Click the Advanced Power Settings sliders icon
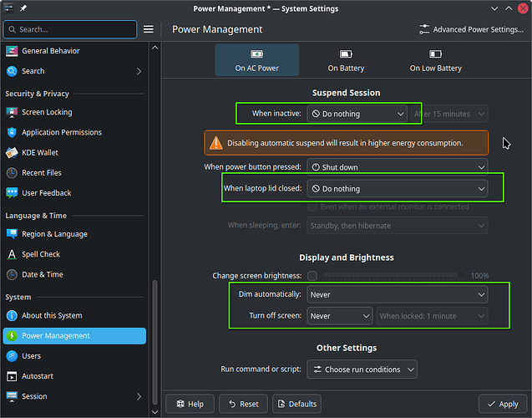 tap(424, 29)
